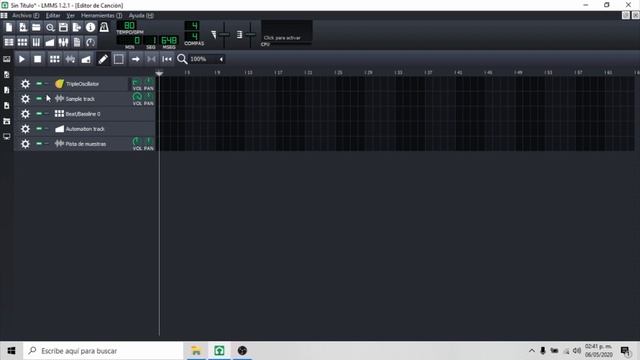This screenshot has height=360, width=640.
Task: Mute the Beat/Bassline 0 track
Action: click(39, 113)
